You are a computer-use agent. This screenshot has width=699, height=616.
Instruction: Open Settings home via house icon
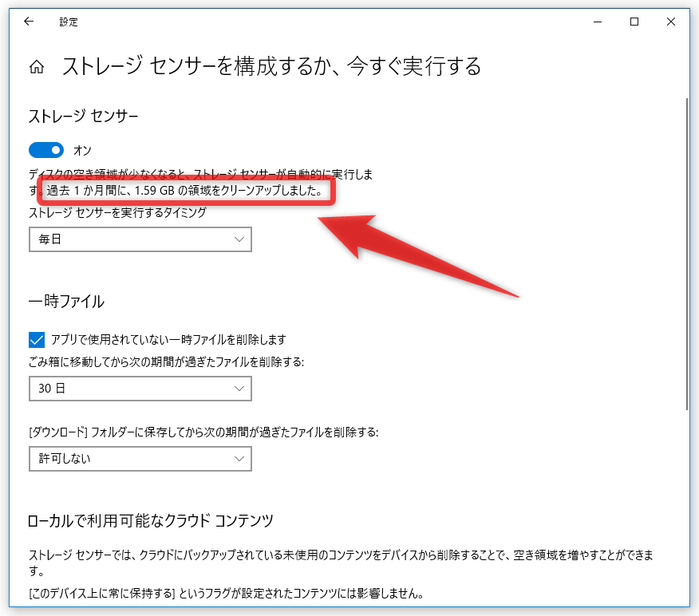tap(37, 67)
